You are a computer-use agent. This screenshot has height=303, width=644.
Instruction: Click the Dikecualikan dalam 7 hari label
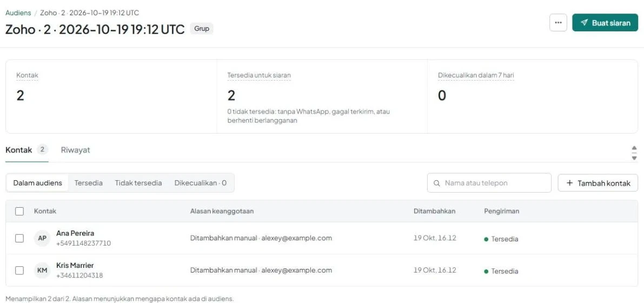476,75
